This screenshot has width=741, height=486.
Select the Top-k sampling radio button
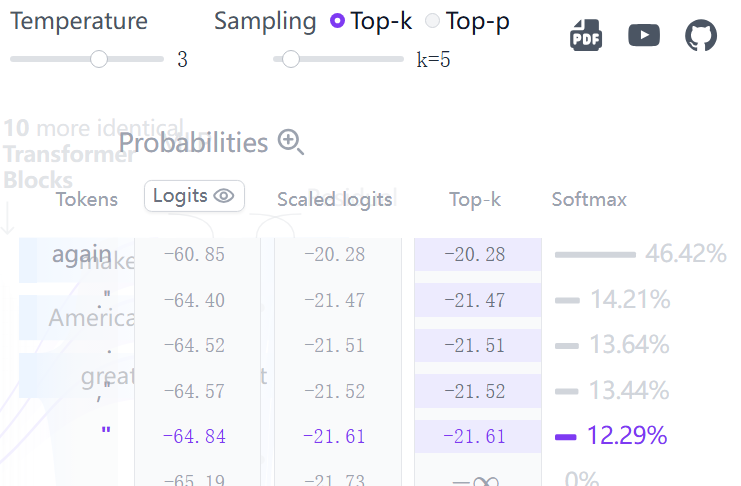pyautogui.click(x=337, y=21)
